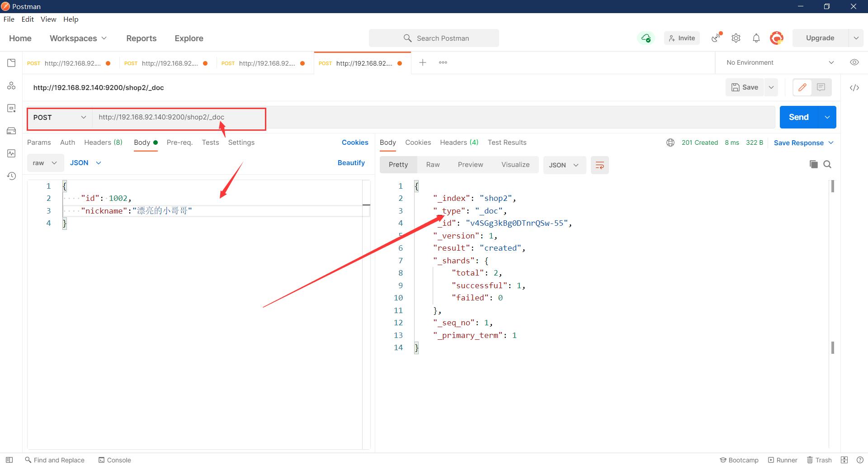
Task: Switch to request Headers (8) tab
Action: (x=103, y=143)
